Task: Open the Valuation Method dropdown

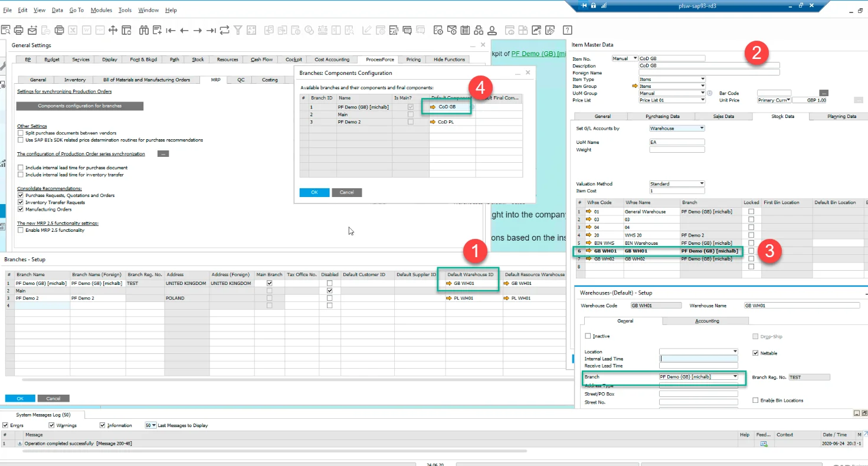Action: click(702, 184)
